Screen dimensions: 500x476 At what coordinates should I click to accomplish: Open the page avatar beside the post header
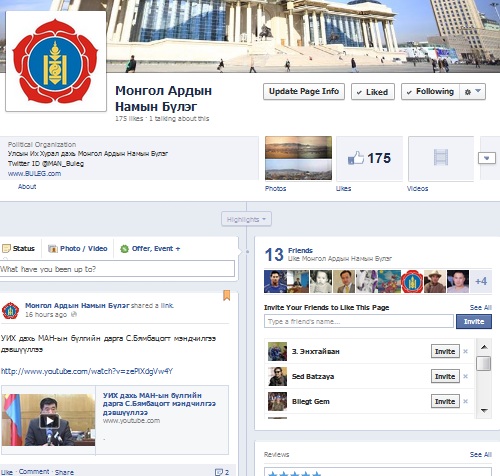click(x=11, y=310)
